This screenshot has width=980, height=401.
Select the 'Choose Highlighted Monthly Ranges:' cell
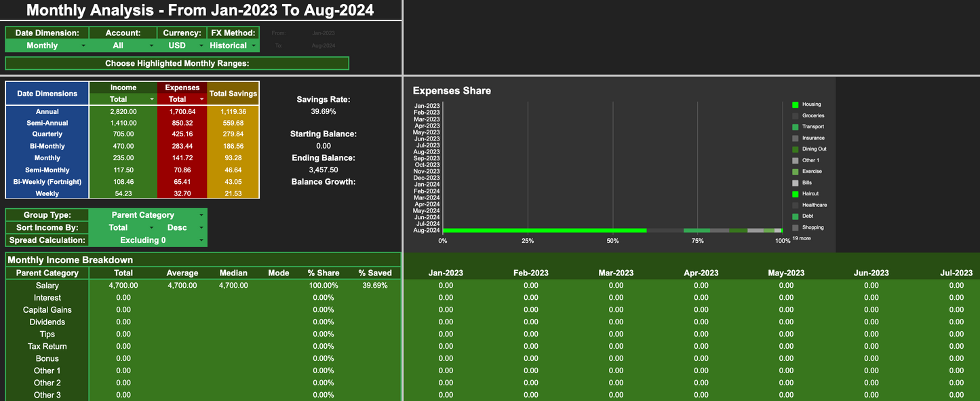[x=177, y=64]
